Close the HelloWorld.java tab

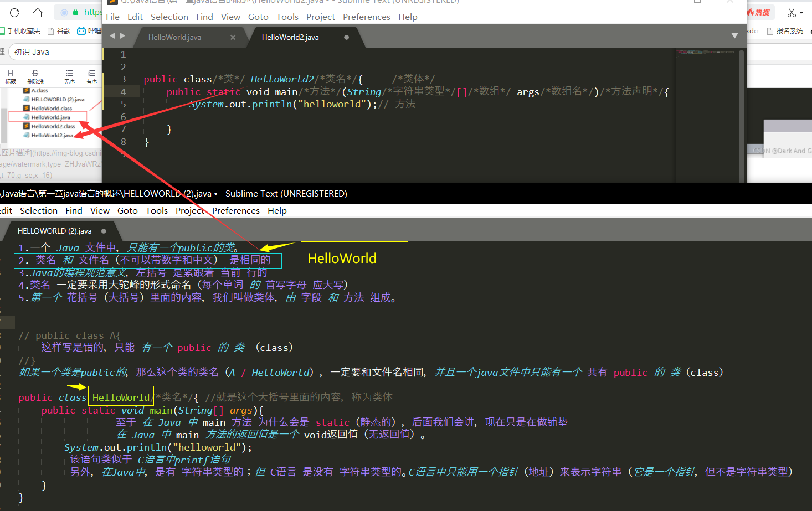233,38
